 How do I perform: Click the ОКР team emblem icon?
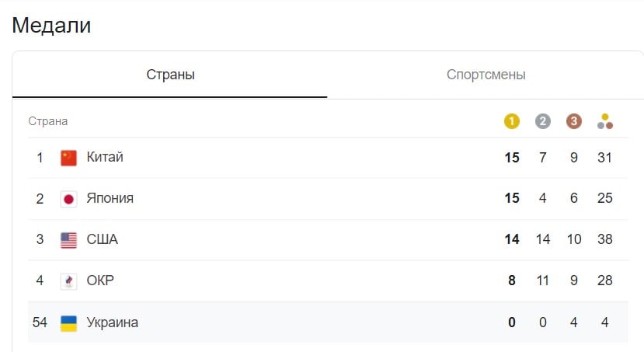point(68,281)
